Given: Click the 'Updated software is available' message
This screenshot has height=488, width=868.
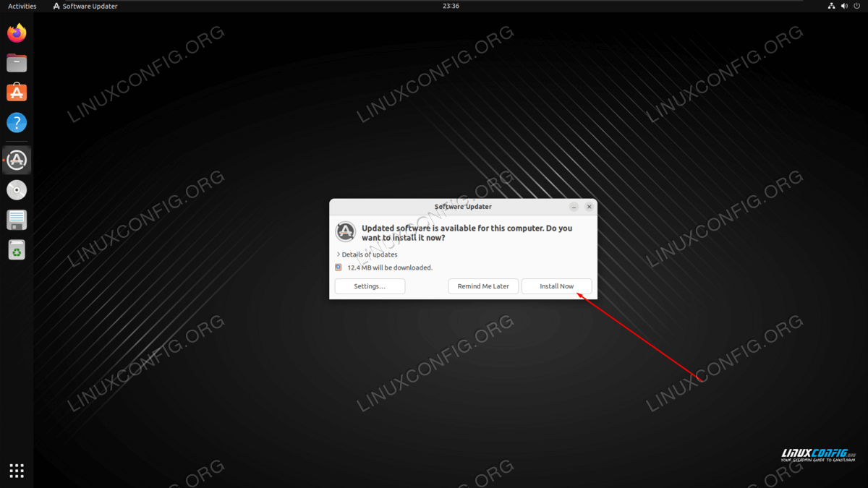Looking at the screenshot, I should pos(467,233).
